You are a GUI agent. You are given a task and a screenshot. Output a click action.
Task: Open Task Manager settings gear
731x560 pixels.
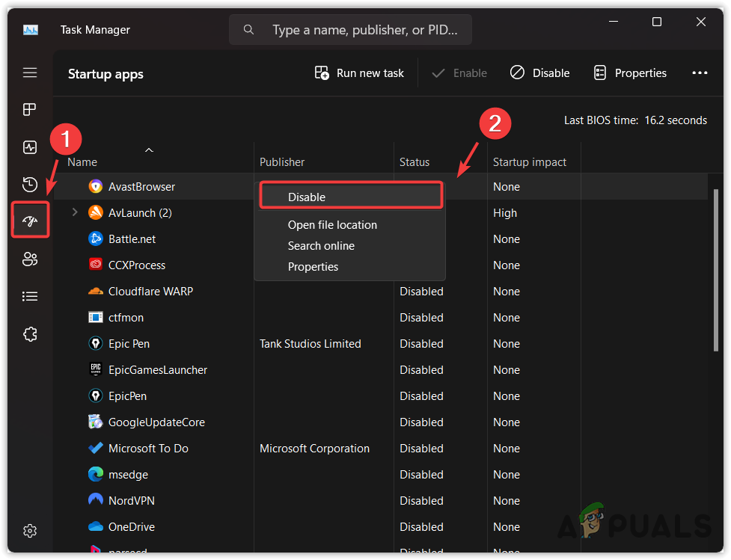click(x=30, y=531)
